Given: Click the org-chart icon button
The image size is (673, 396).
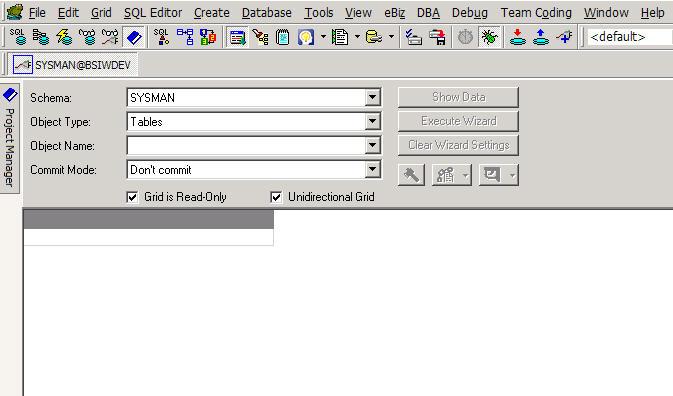Looking at the screenshot, I should click(446, 175).
